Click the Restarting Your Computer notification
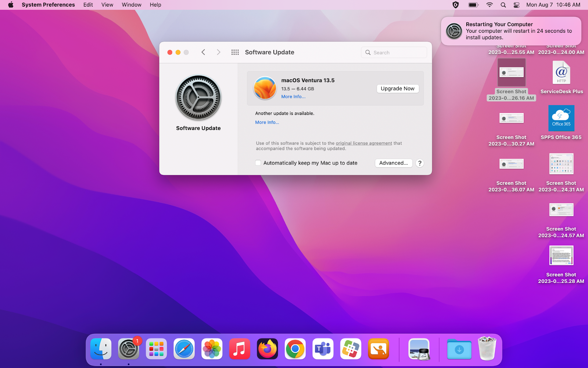 click(511, 31)
